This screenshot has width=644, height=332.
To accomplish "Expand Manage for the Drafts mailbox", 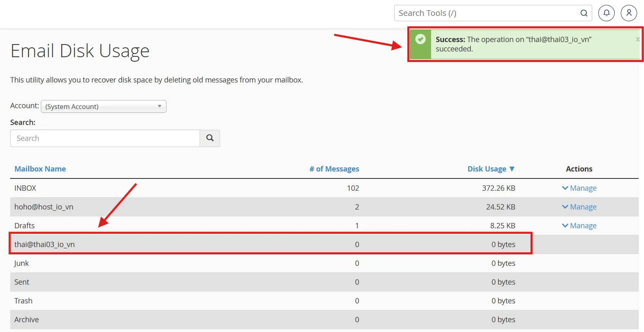I will pyautogui.click(x=579, y=226).
